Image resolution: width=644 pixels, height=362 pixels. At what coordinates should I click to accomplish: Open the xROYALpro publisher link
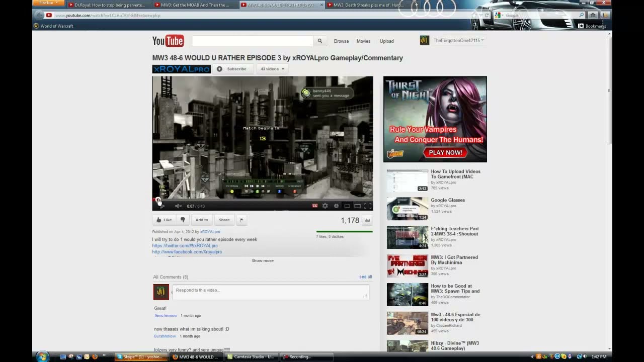point(210,232)
